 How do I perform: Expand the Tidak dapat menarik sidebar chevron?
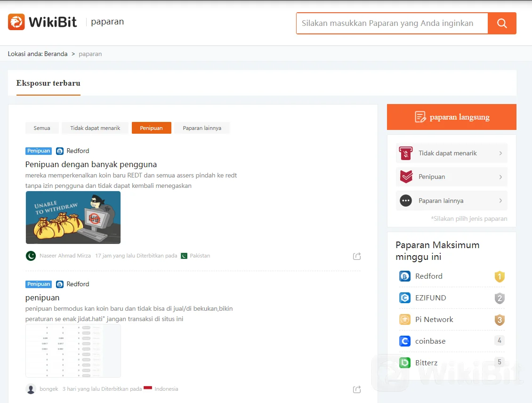(x=500, y=153)
